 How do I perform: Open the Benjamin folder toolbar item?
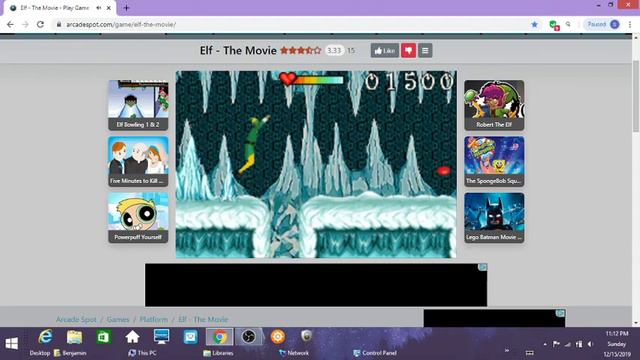[70, 353]
